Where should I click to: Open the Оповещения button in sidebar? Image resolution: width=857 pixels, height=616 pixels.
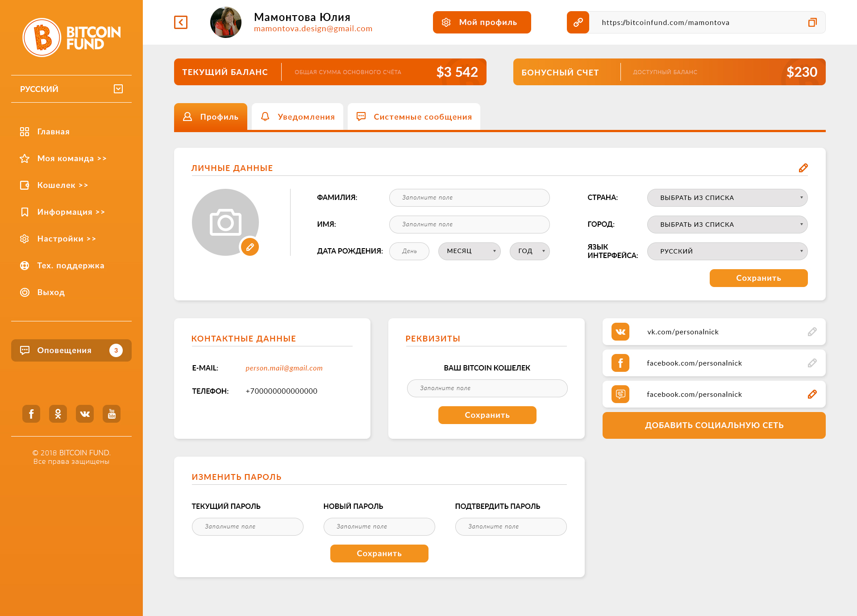(x=71, y=350)
